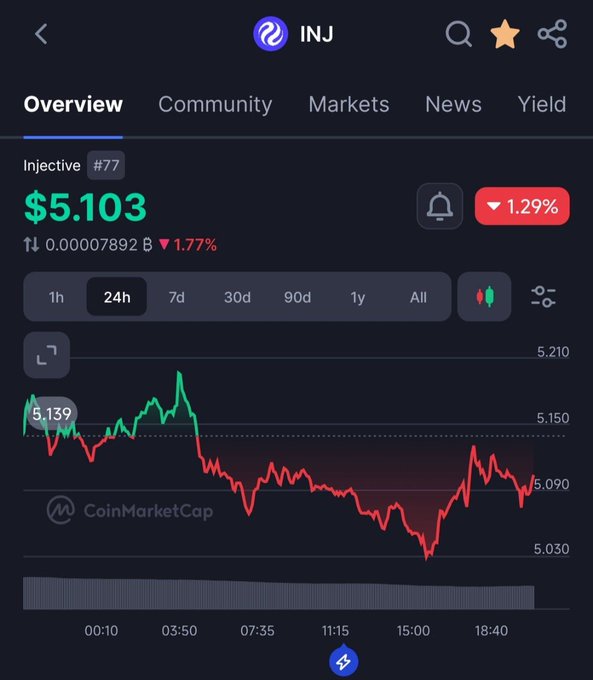Tap the 5.090 axis label
Screen dimensions: 593x680
click(x=551, y=484)
